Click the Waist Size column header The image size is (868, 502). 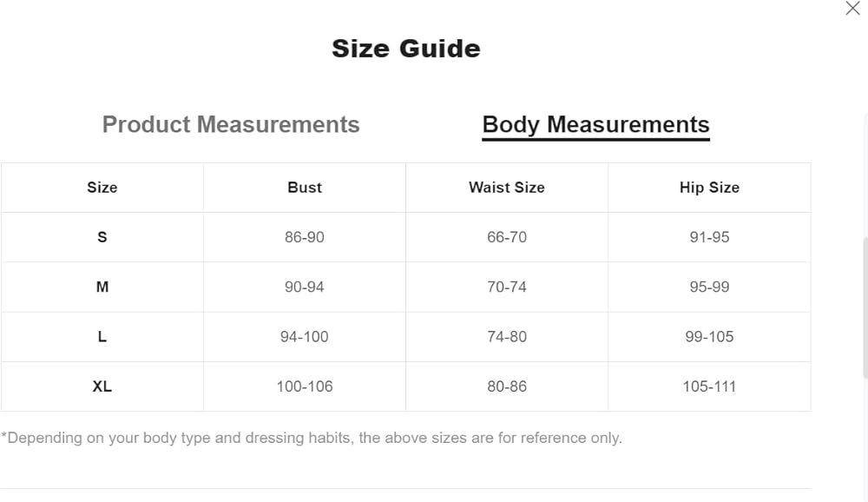click(507, 188)
